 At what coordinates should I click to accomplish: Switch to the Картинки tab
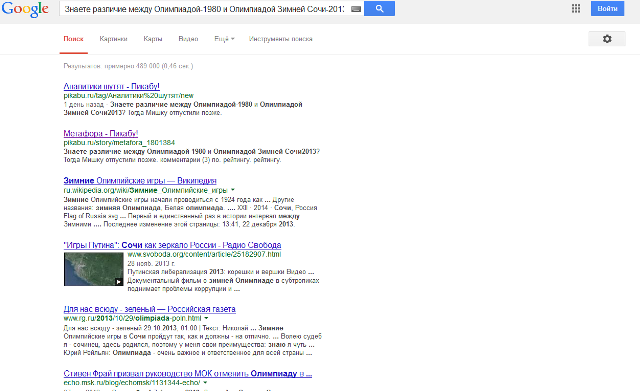pos(113,39)
